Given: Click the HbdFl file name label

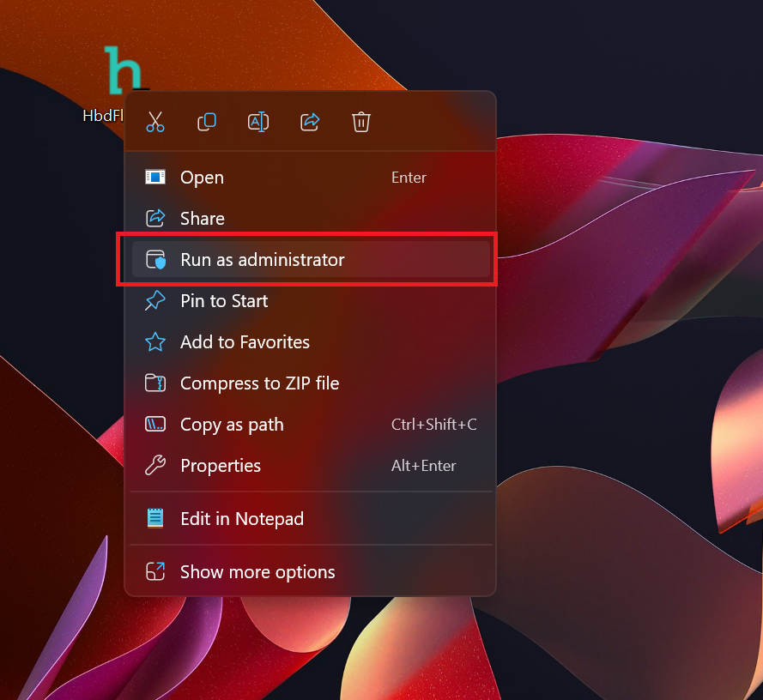Looking at the screenshot, I should tap(103, 115).
